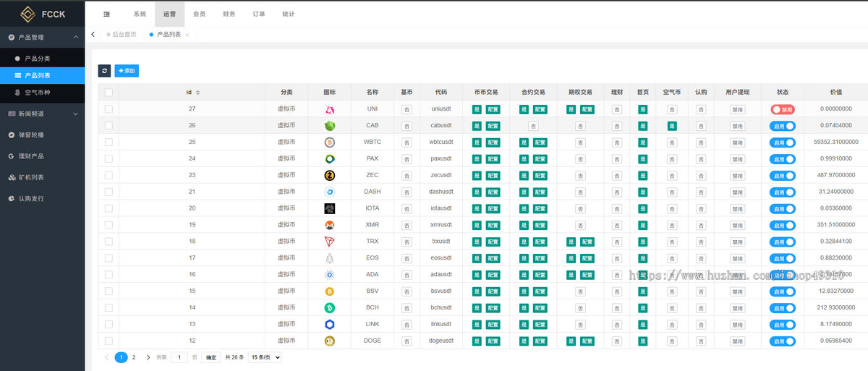Go to the previous page arrow in pagination

coord(106,357)
